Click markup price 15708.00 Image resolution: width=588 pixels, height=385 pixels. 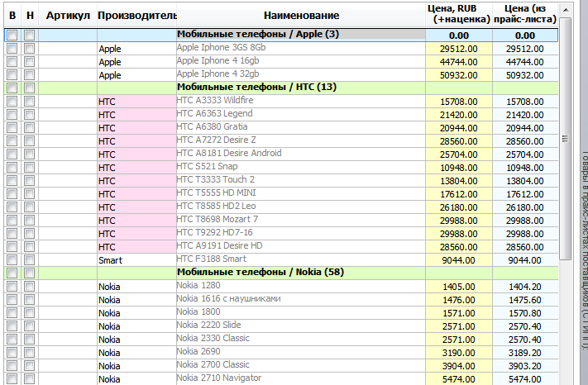point(459,102)
